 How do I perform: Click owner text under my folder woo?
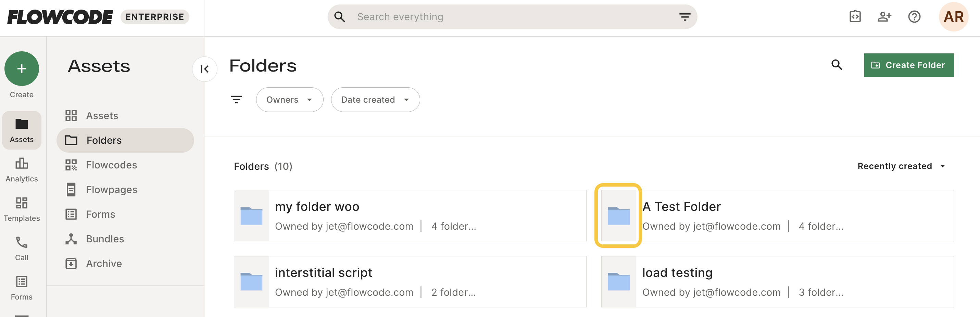click(344, 226)
